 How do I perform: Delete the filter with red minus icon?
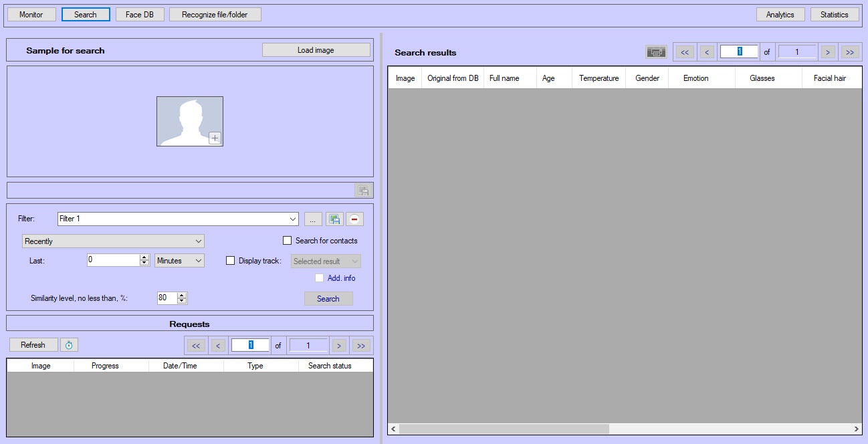tap(354, 219)
